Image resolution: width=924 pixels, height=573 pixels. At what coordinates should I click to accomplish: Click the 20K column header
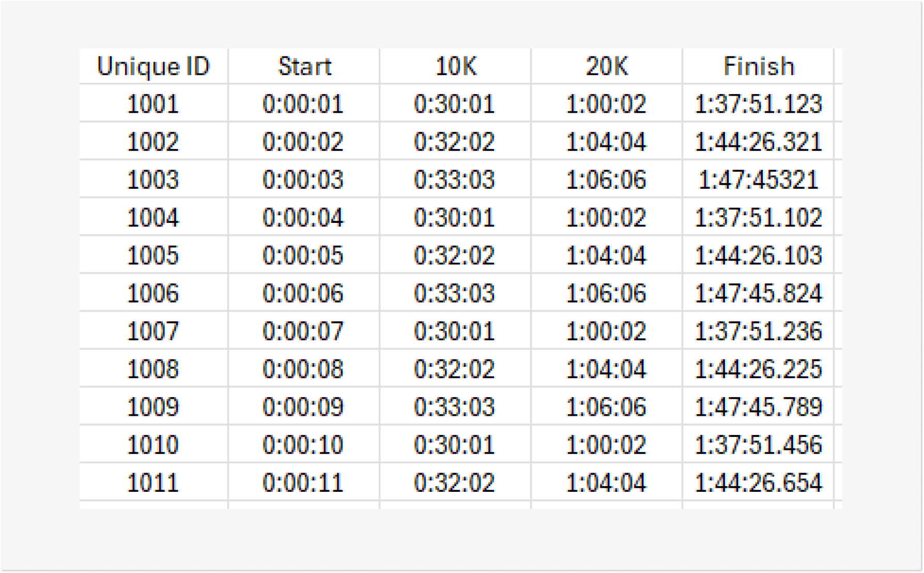(x=607, y=66)
